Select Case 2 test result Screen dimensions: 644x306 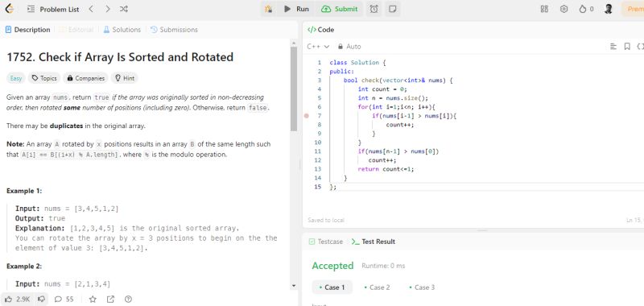pyautogui.click(x=377, y=287)
